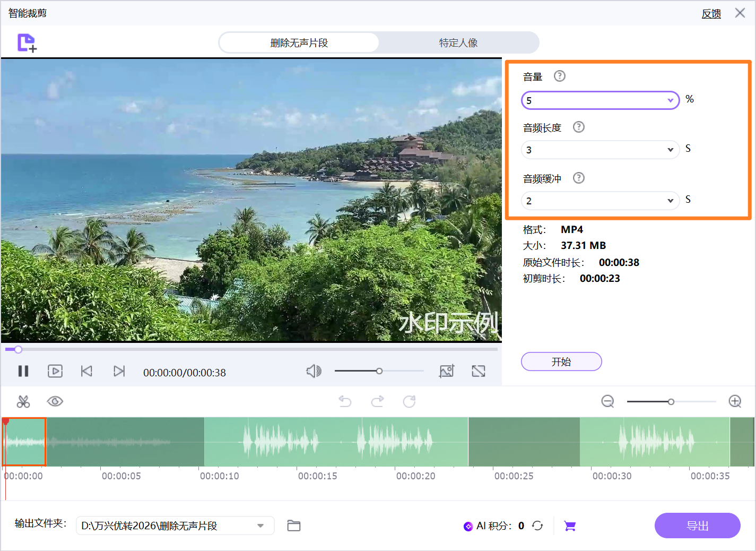Take a snapshot with the camera icon

pos(447,371)
